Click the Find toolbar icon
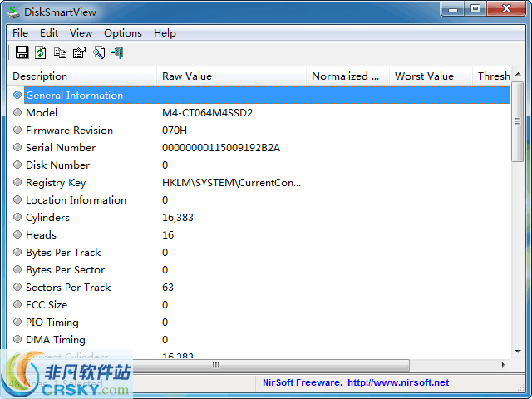 click(x=98, y=52)
